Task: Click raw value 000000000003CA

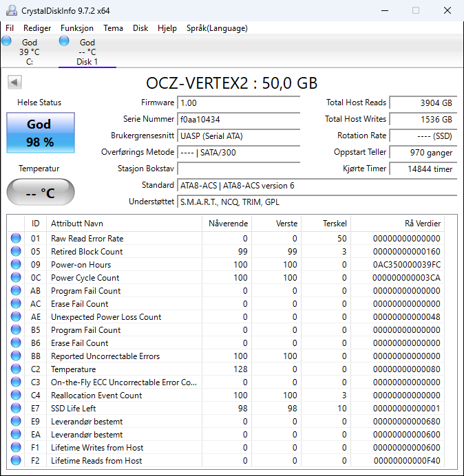Action: 407,278
